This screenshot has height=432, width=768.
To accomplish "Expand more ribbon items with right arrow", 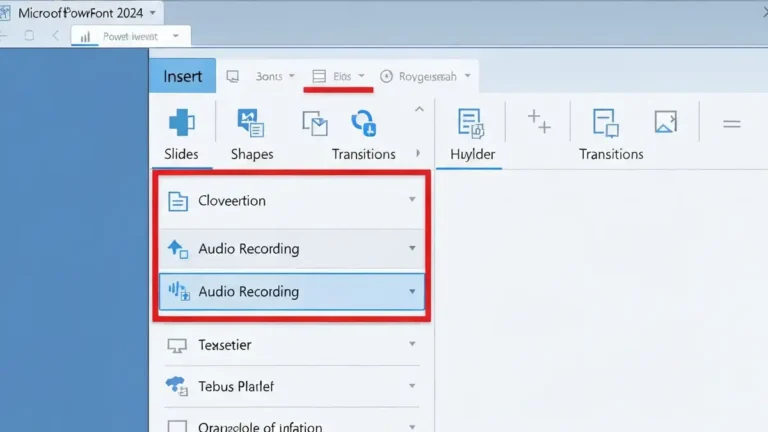I will pyautogui.click(x=418, y=153).
